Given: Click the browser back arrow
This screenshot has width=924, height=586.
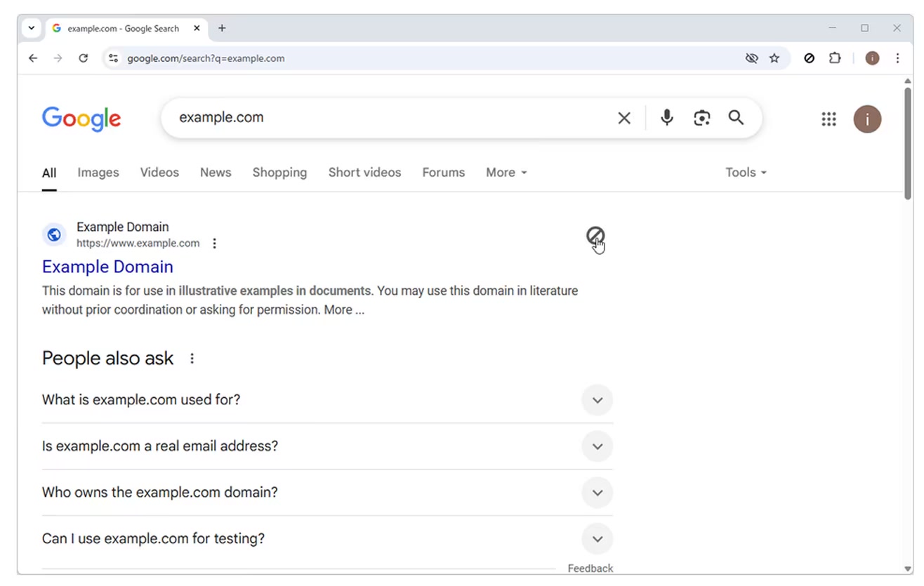Looking at the screenshot, I should pyautogui.click(x=33, y=58).
